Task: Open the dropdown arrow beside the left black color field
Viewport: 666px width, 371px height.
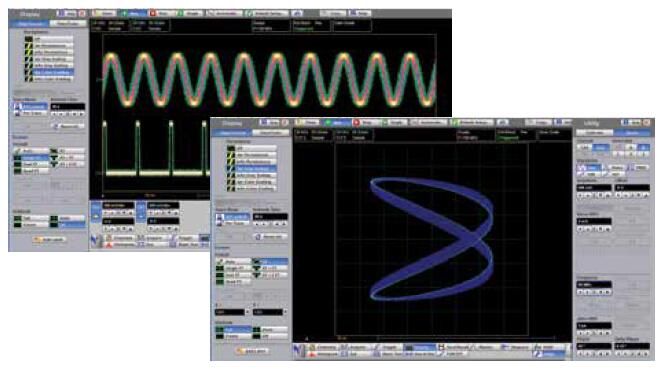Action: [248, 312]
